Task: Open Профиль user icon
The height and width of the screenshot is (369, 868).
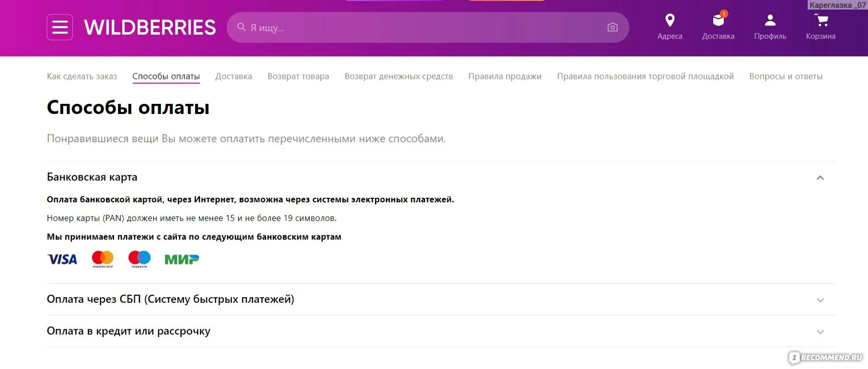Action: pos(770,21)
